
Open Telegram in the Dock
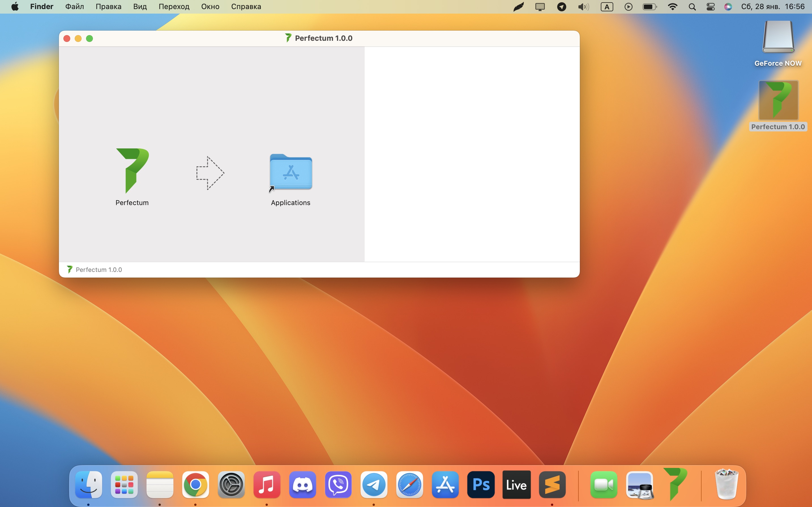(374, 485)
